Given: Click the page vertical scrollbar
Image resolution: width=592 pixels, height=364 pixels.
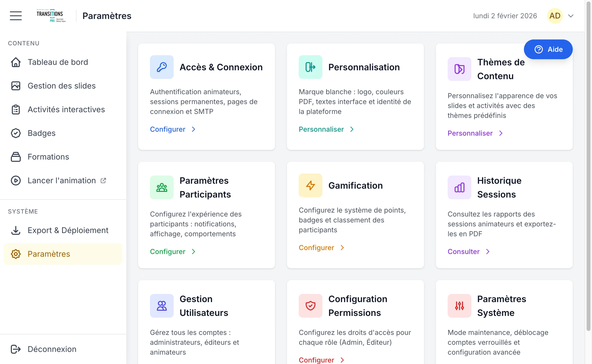Looking at the screenshot, I should coord(588,167).
